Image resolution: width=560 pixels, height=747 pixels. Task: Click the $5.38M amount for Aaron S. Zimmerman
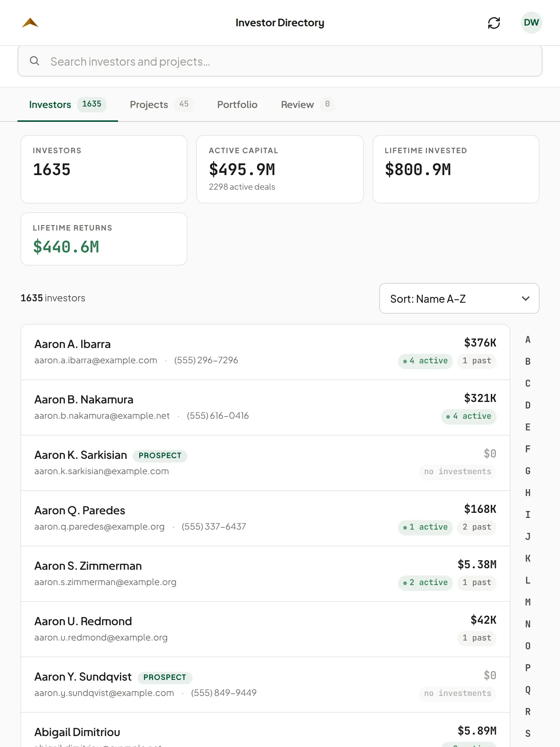tap(477, 565)
